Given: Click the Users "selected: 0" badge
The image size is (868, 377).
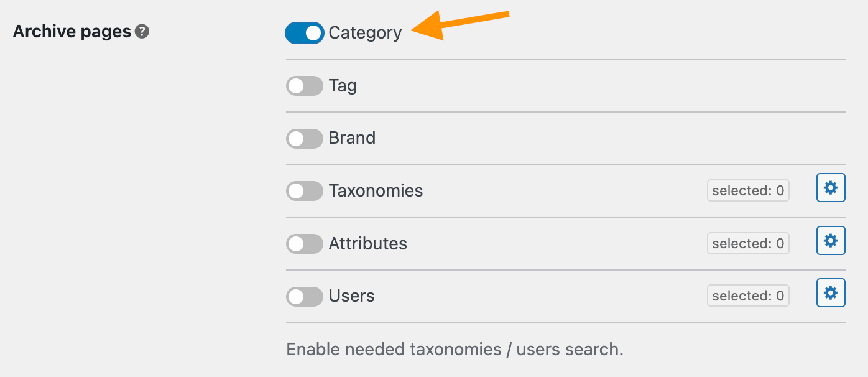Looking at the screenshot, I should [x=748, y=296].
